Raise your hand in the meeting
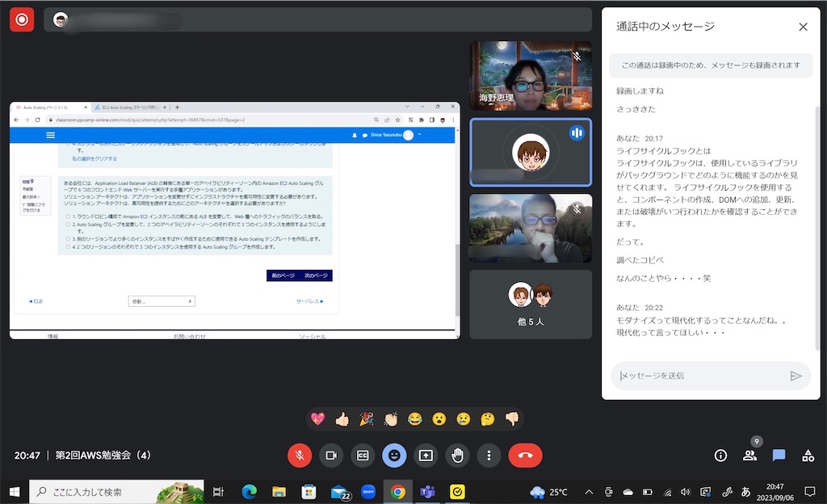 point(457,456)
